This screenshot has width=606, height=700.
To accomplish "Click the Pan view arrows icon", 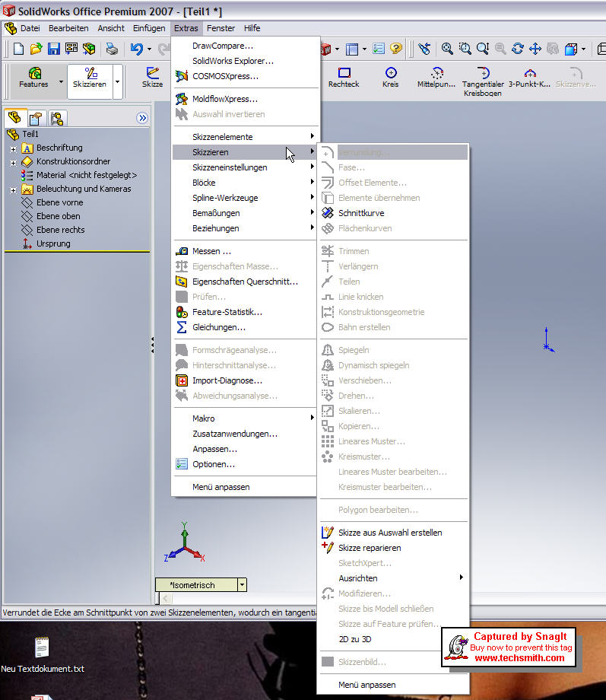I will click(535, 49).
